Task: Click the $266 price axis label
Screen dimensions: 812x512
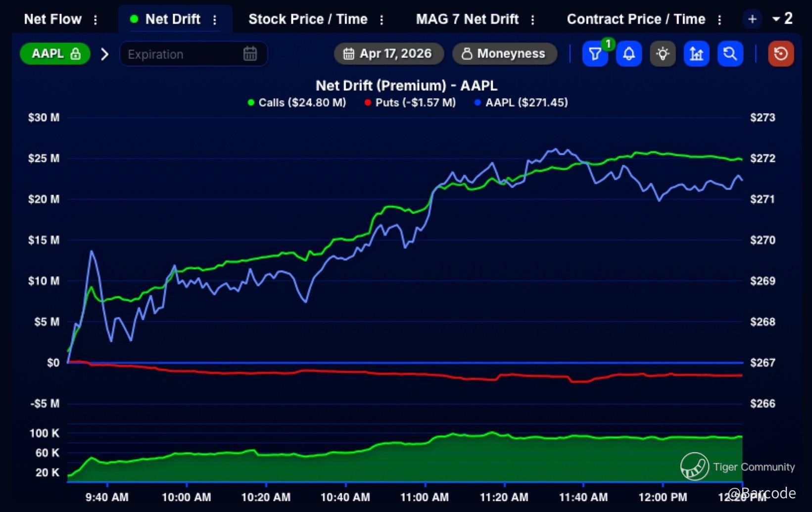Action: tap(763, 404)
